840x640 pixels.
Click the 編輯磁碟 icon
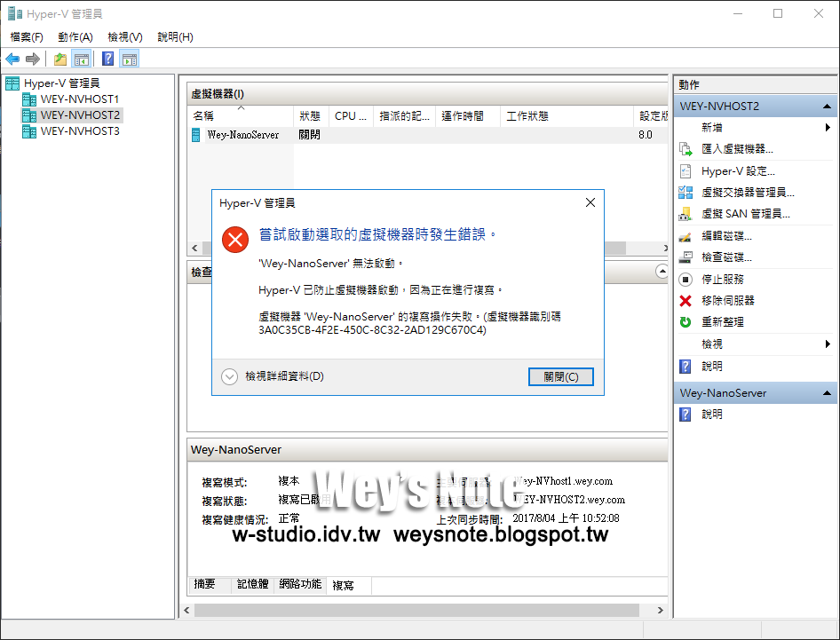(685, 236)
